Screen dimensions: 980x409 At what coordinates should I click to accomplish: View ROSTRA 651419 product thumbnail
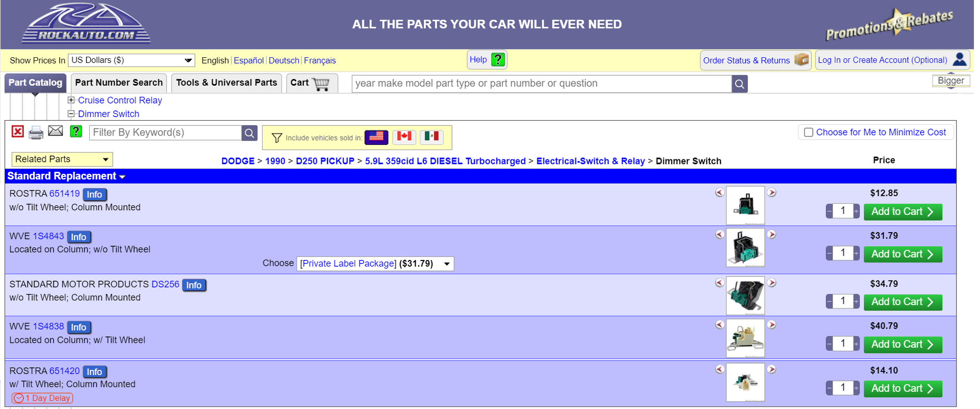745,205
